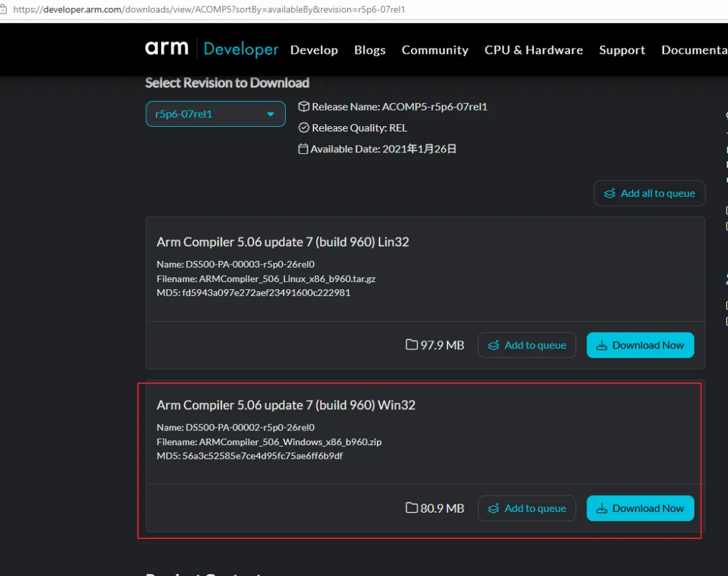This screenshot has width=728, height=576.
Task: Click the queue icon in Lin32 Add to queue
Action: coord(493,345)
